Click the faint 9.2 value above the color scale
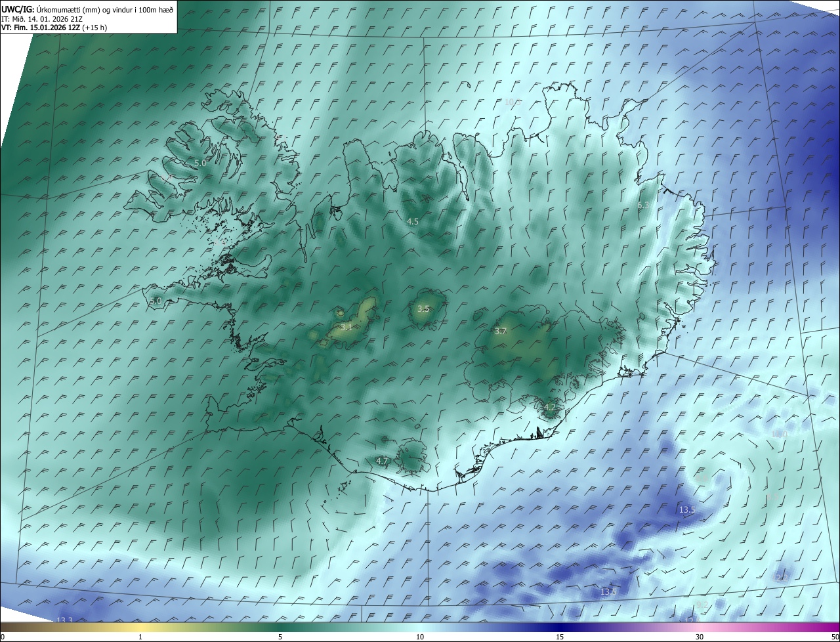The height and width of the screenshot is (642, 840). coord(702,605)
